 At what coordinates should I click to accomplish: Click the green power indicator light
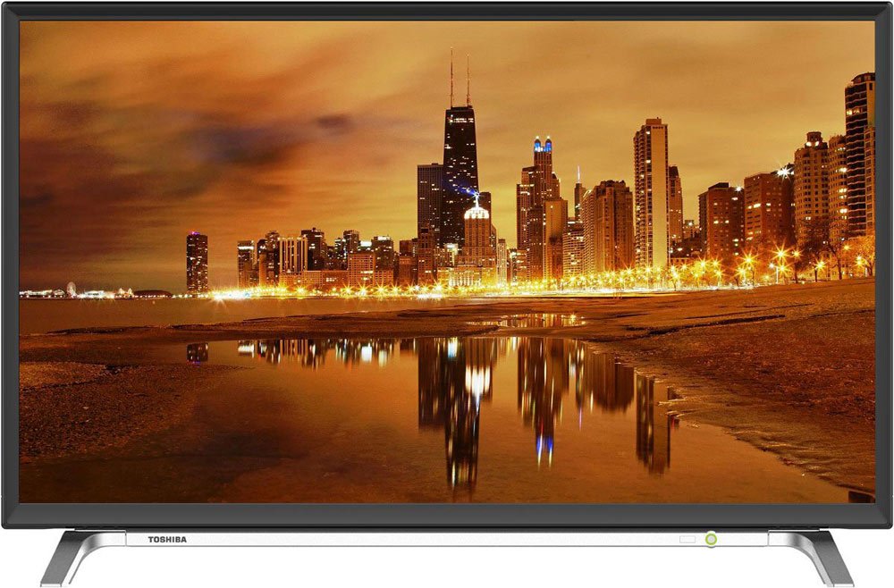pyautogui.click(x=711, y=539)
